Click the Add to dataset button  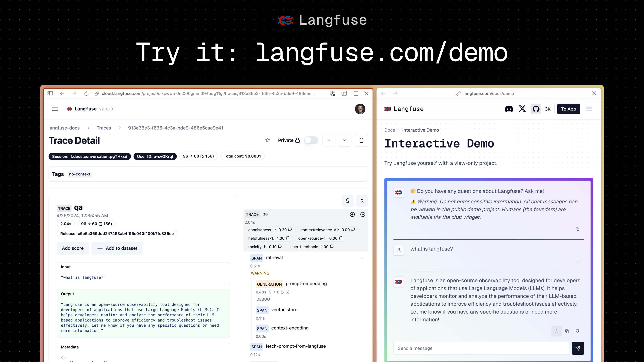(x=117, y=248)
